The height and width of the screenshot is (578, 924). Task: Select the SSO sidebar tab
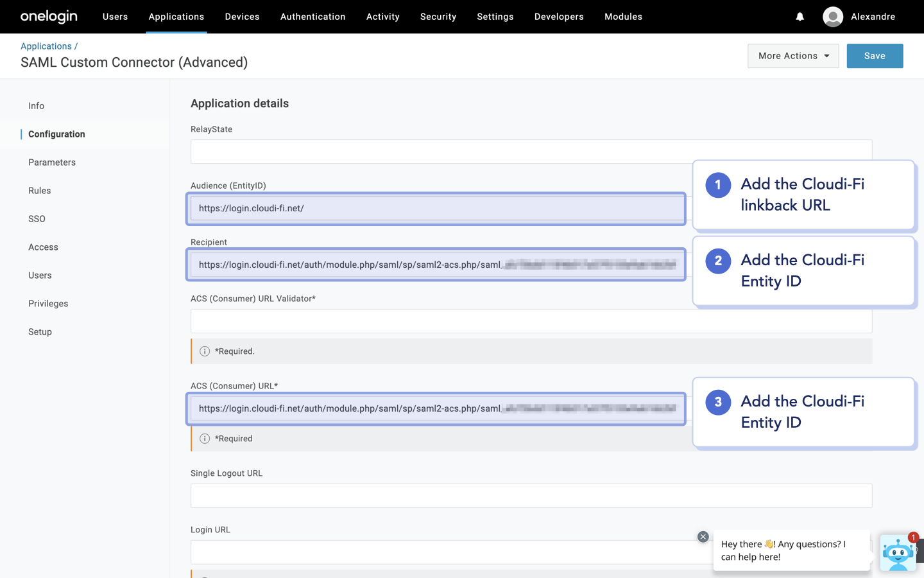tap(37, 218)
